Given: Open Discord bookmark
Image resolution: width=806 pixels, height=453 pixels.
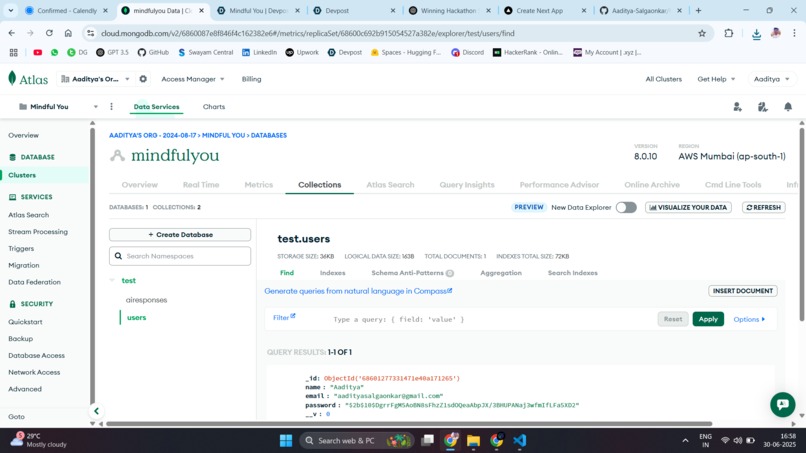Looking at the screenshot, I should coord(467,52).
